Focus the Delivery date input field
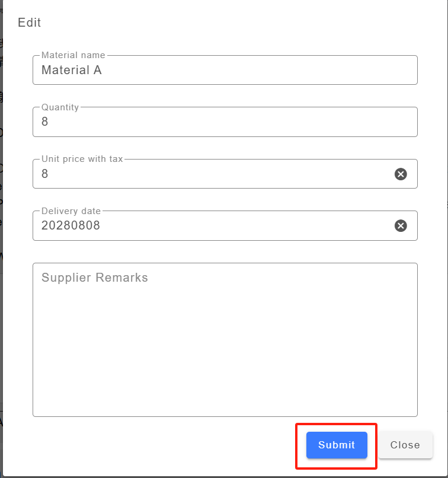The height and width of the screenshot is (478, 448). click(x=213, y=226)
